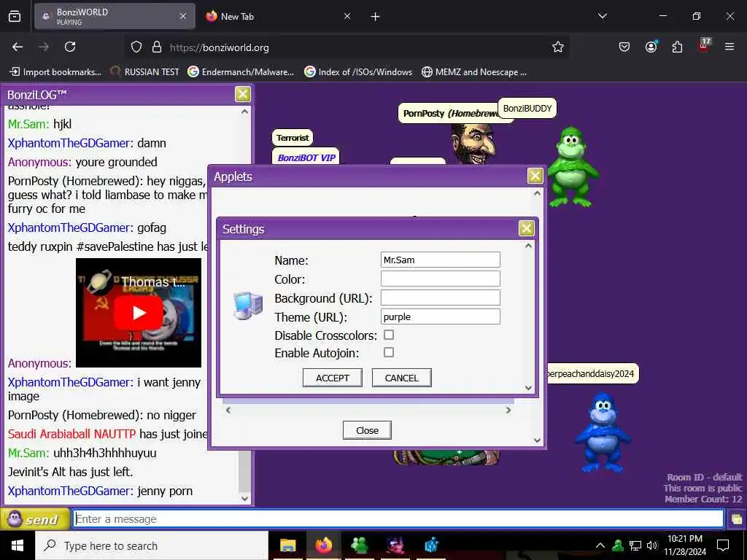This screenshot has width=747, height=560.
Task: Close the Applets window with its X
Action: [x=535, y=176]
